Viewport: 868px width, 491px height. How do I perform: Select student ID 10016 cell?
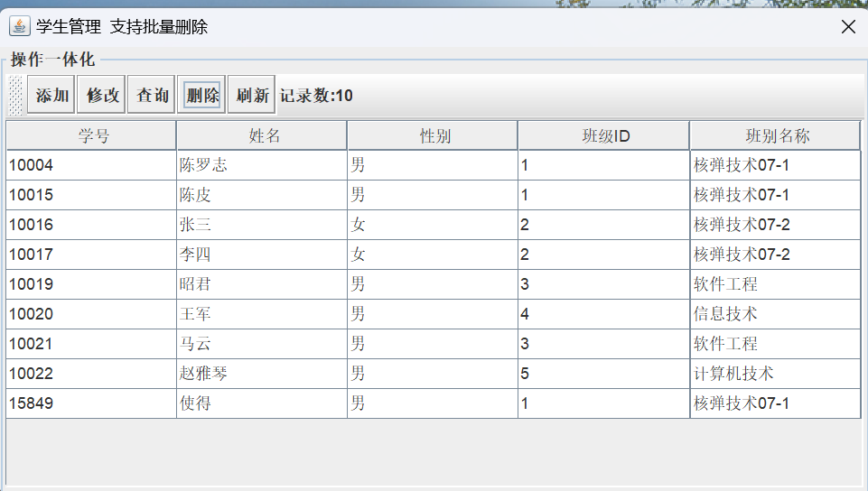point(91,225)
